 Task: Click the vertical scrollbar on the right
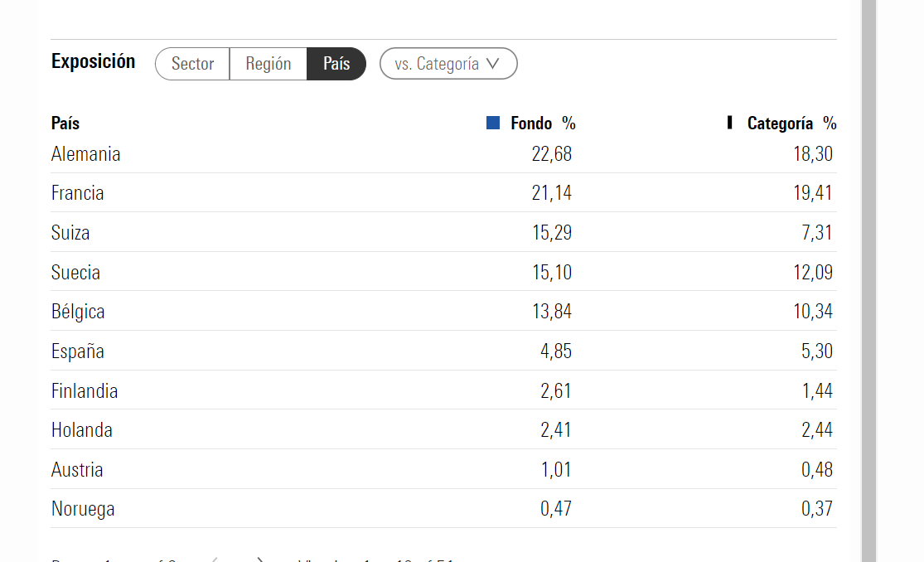point(868,282)
